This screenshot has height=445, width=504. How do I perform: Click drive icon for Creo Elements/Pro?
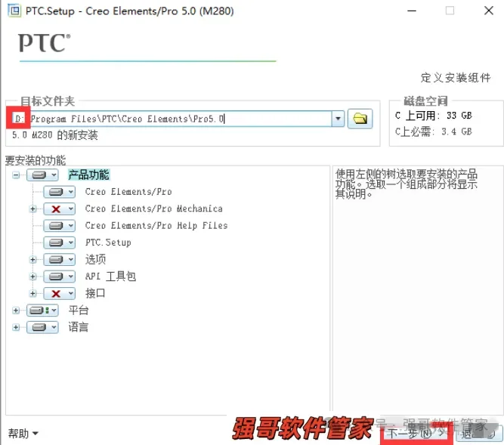click(x=56, y=192)
